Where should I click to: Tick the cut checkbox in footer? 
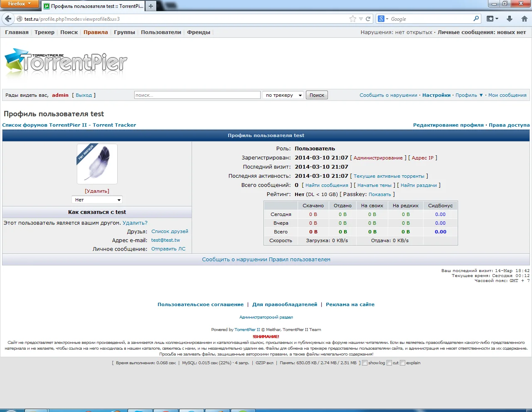point(389,363)
